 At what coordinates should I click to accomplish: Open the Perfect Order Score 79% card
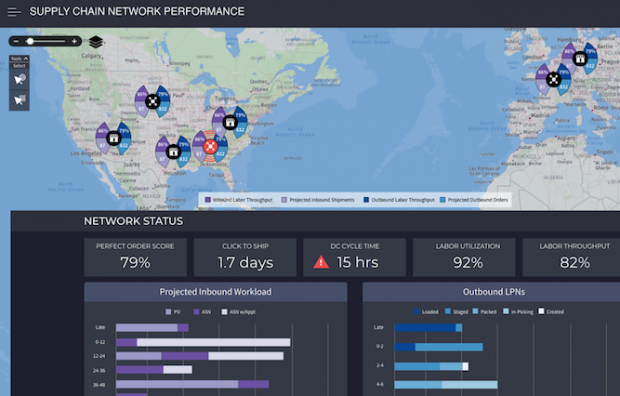(135, 257)
